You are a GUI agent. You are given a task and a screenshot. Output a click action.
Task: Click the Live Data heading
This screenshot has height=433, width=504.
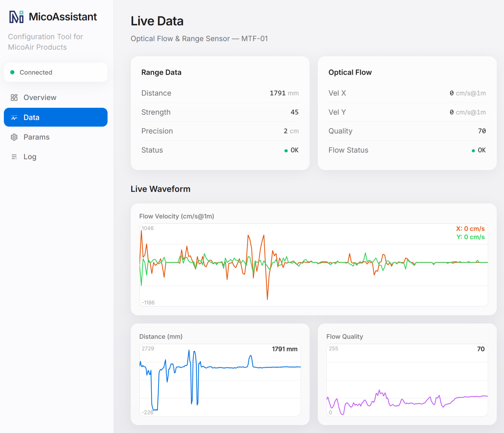tap(157, 21)
